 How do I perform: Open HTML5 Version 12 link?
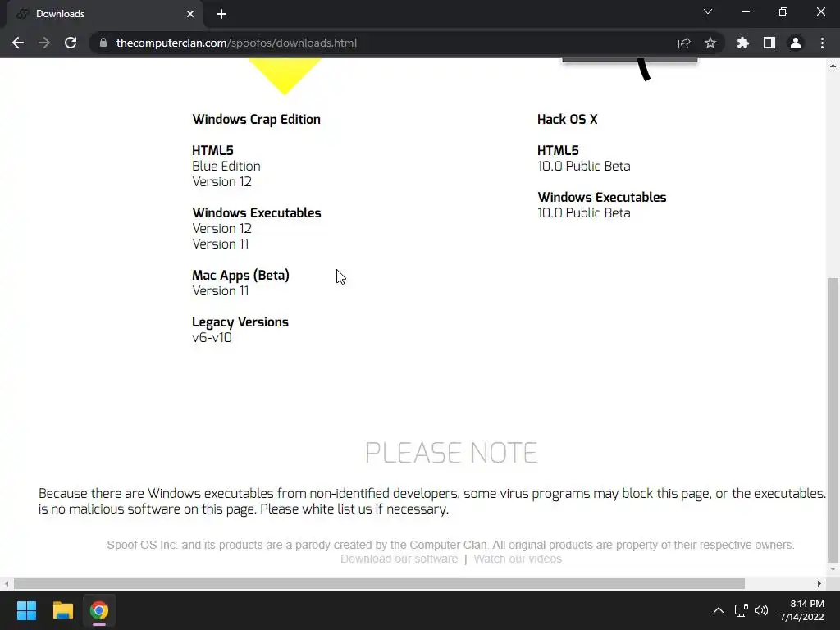coord(221,181)
